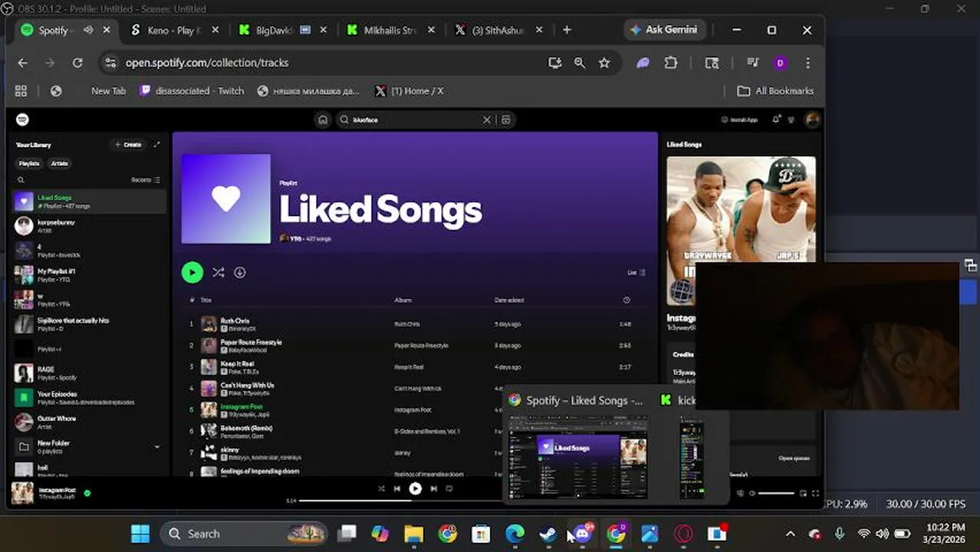Switch to the Mikhailis browser tab

[391, 30]
